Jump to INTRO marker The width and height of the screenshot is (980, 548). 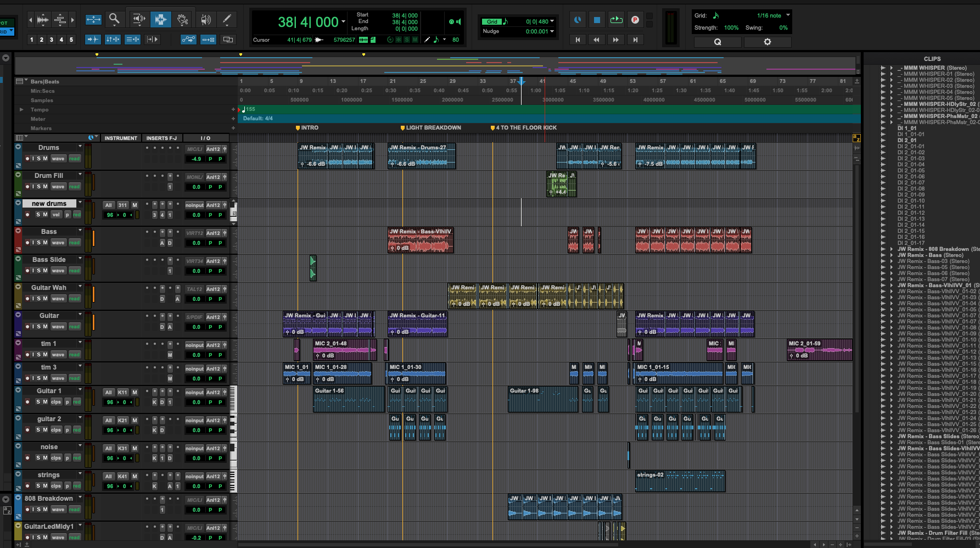point(307,127)
